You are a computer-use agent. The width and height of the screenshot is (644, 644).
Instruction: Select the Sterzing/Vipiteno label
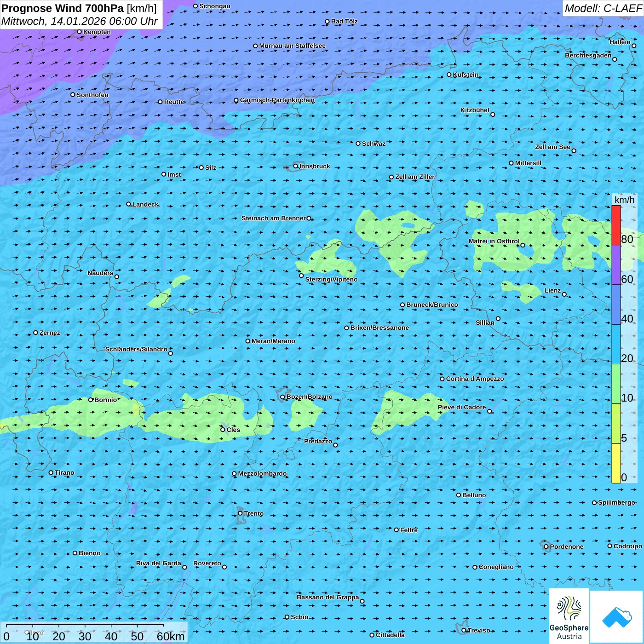click(331, 279)
